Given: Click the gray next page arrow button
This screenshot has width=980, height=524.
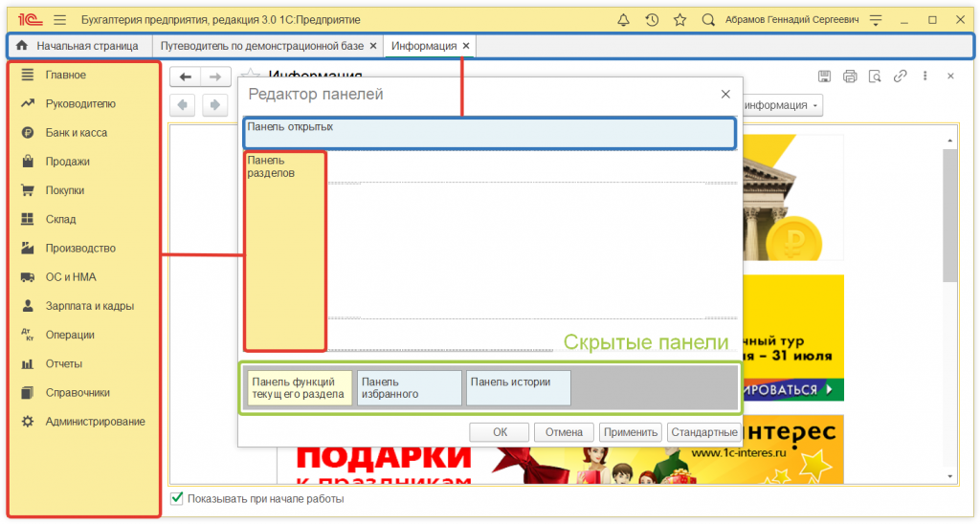Looking at the screenshot, I should [x=215, y=105].
